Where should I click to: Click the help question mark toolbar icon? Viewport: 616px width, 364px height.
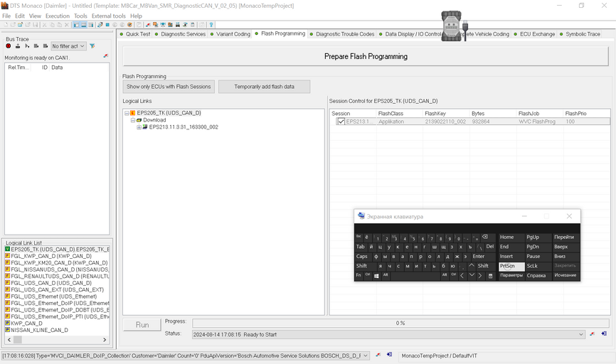pos(211,25)
